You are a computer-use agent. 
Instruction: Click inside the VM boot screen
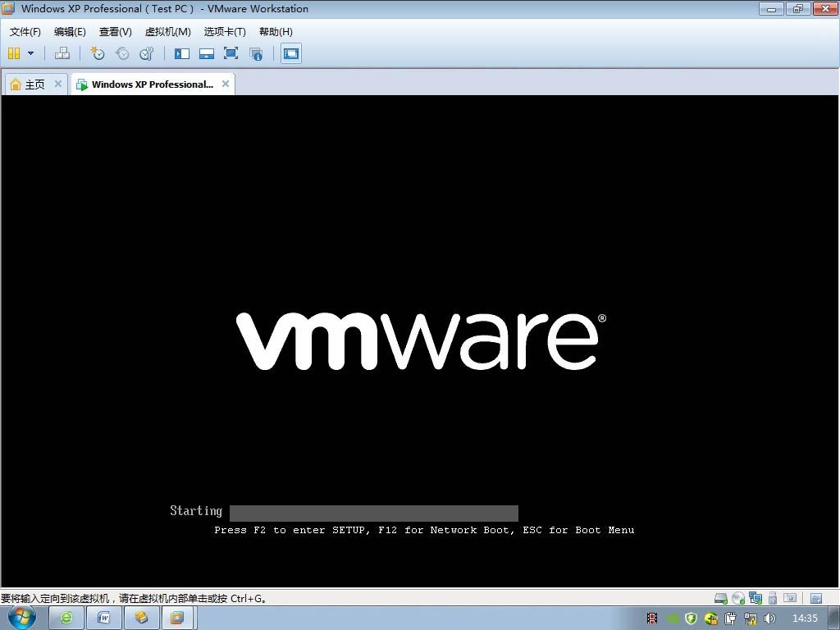419,340
